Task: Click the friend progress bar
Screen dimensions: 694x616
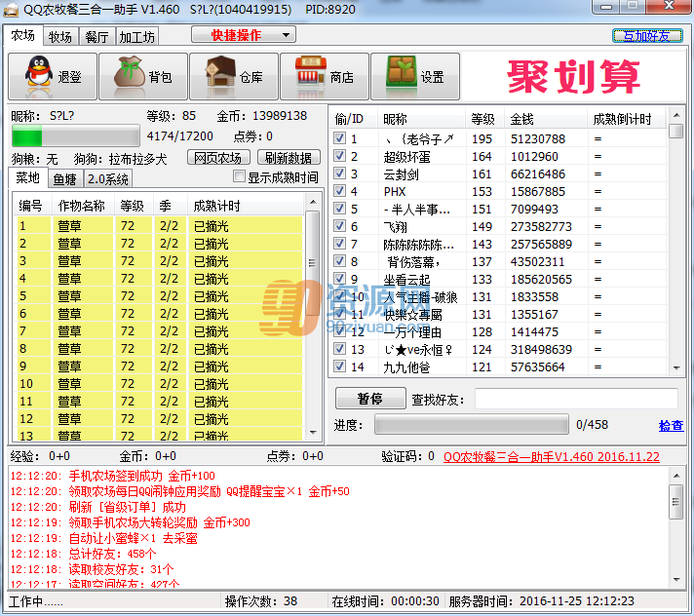Action: pyautogui.click(x=472, y=424)
